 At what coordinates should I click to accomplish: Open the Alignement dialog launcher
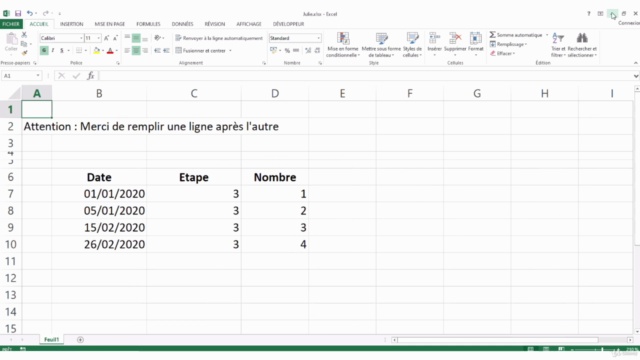coord(264,63)
